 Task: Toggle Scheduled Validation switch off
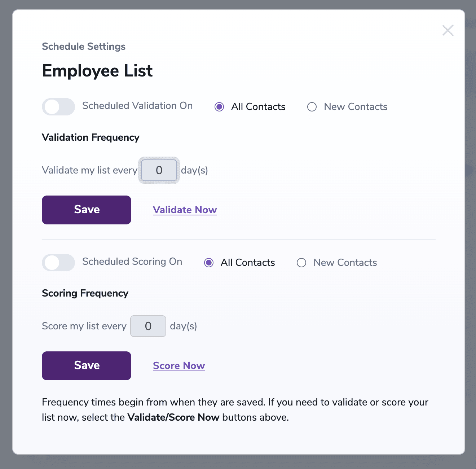point(58,107)
